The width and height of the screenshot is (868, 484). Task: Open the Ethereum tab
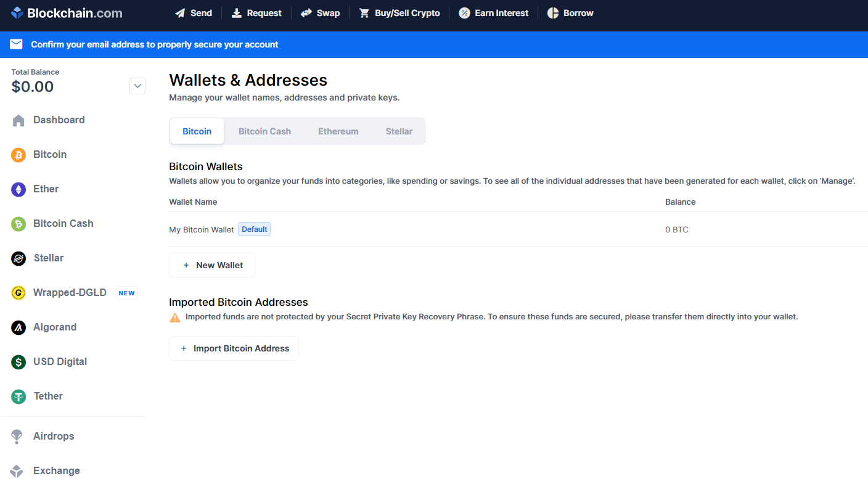[x=338, y=131]
